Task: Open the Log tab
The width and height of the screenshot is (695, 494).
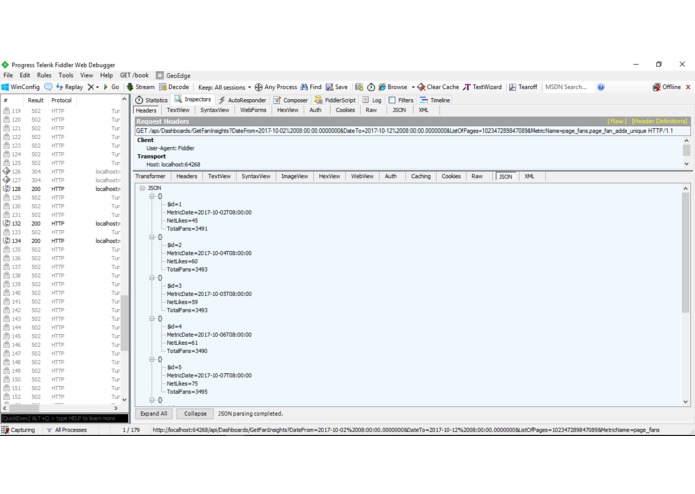Action: tap(372, 100)
